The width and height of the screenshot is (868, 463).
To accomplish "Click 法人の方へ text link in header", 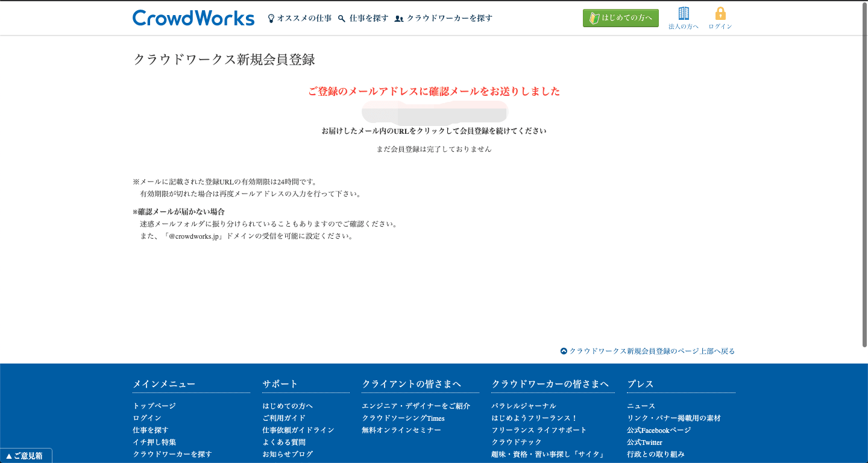I will pyautogui.click(x=684, y=27).
